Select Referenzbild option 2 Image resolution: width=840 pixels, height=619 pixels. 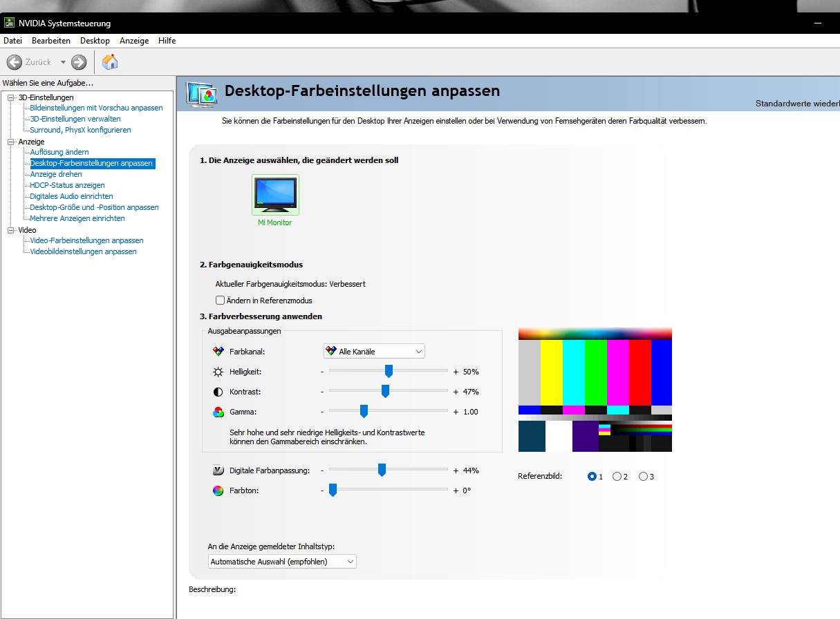pyautogui.click(x=617, y=477)
